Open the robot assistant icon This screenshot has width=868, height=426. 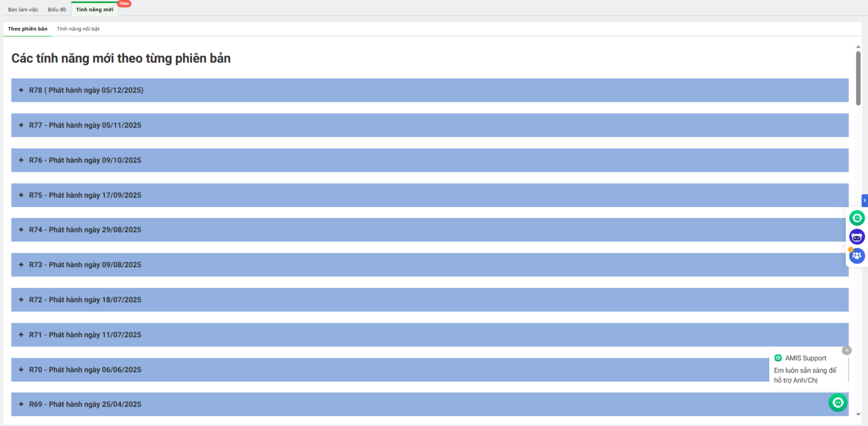point(857,237)
